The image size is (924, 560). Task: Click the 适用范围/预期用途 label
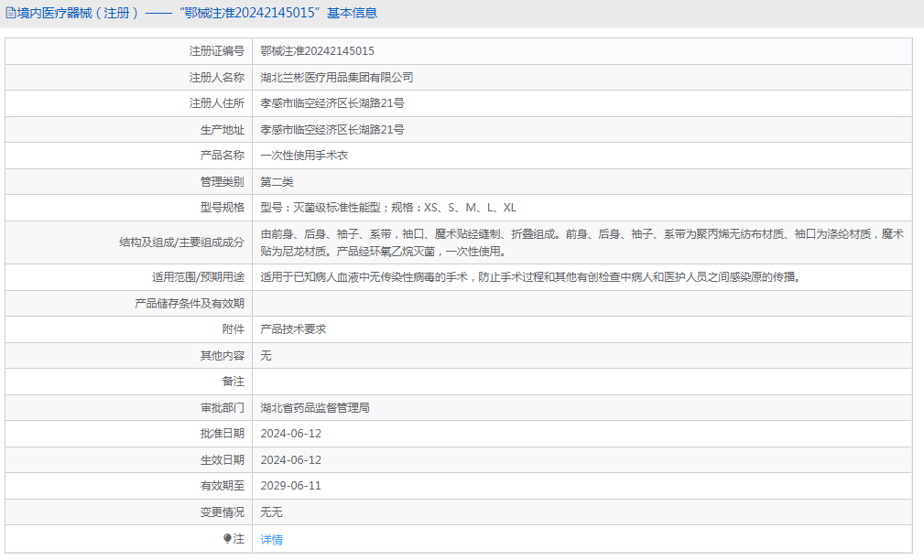pyautogui.click(x=198, y=276)
